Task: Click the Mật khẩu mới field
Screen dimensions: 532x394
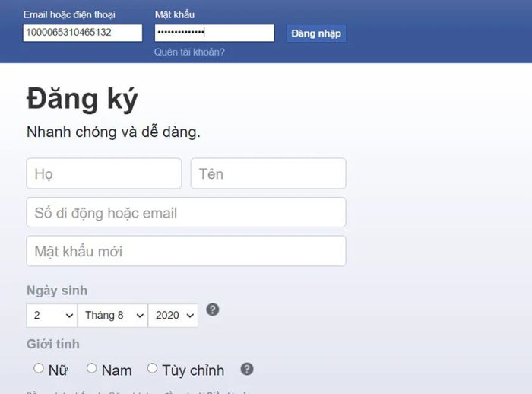Action: click(x=186, y=251)
